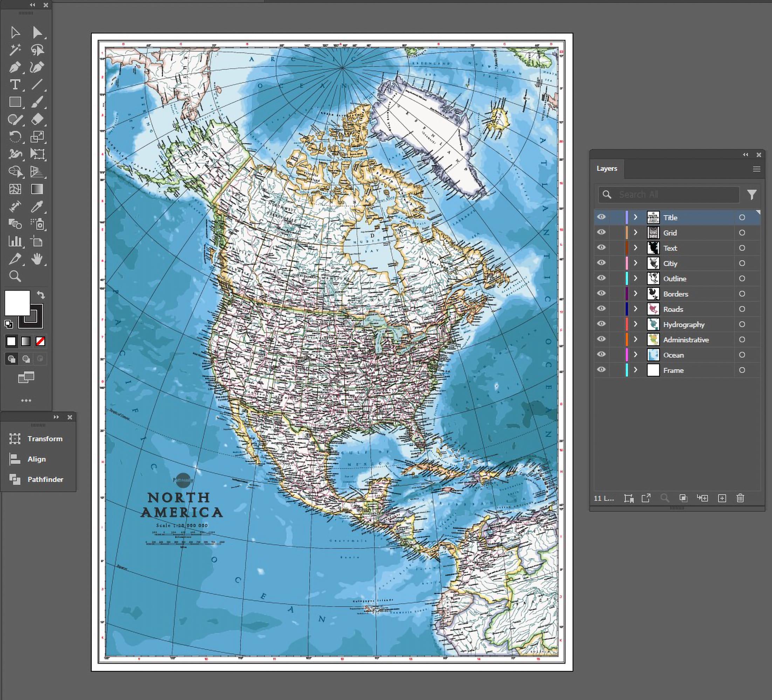Select the Pen tool
This screenshot has width=772, height=700.
click(x=16, y=66)
